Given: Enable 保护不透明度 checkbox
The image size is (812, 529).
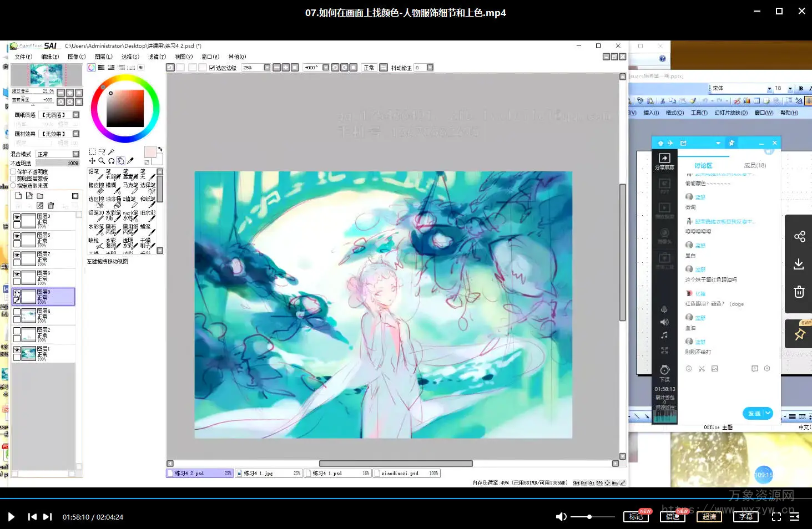Looking at the screenshot, I should [x=13, y=172].
